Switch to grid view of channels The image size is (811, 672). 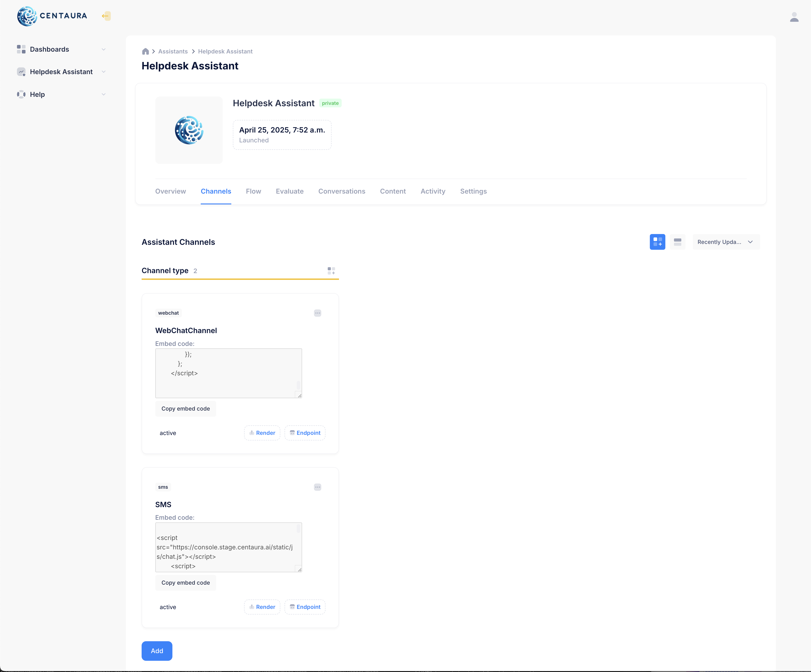tap(657, 242)
